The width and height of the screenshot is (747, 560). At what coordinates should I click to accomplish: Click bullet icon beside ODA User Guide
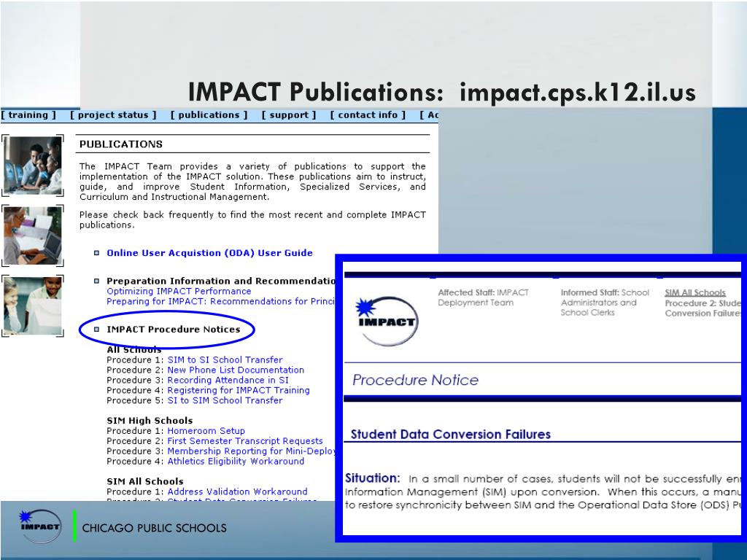point(97,253)
